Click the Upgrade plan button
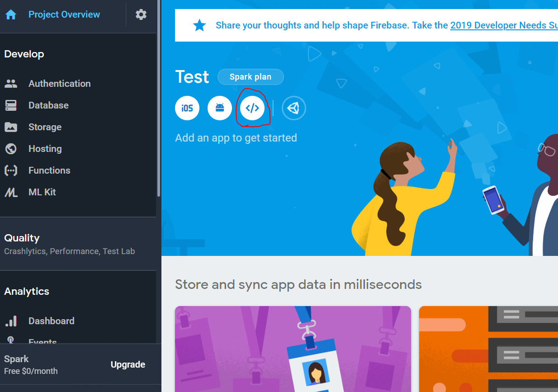 pyautogui.click(x=128, y=364)
